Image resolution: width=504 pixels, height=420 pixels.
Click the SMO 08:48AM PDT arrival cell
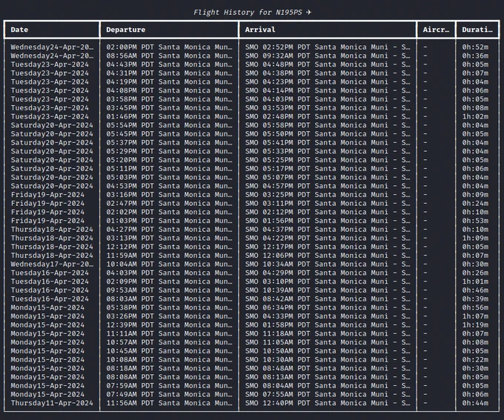click(x=328, y=368)
